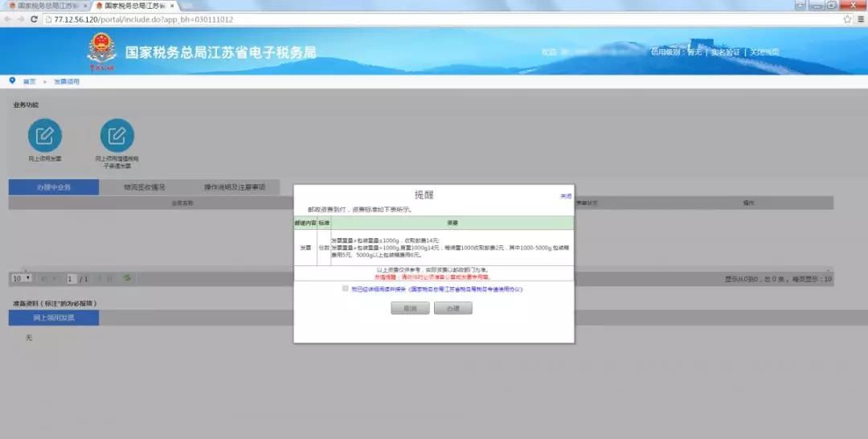Click the 网上领用发票 pencil icon
Viewport: 868px width, 439px height.
point(45,135)
